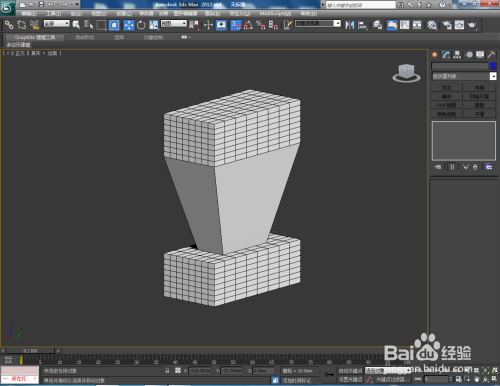This screenshot has height=386, width=500.
Task: Toggle the Percent Snap button
Action: (261, 25)
